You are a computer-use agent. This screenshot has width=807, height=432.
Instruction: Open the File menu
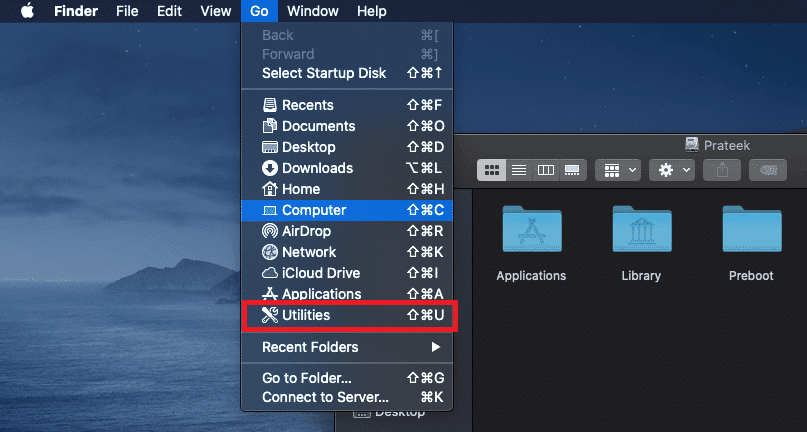pos(127,11)
